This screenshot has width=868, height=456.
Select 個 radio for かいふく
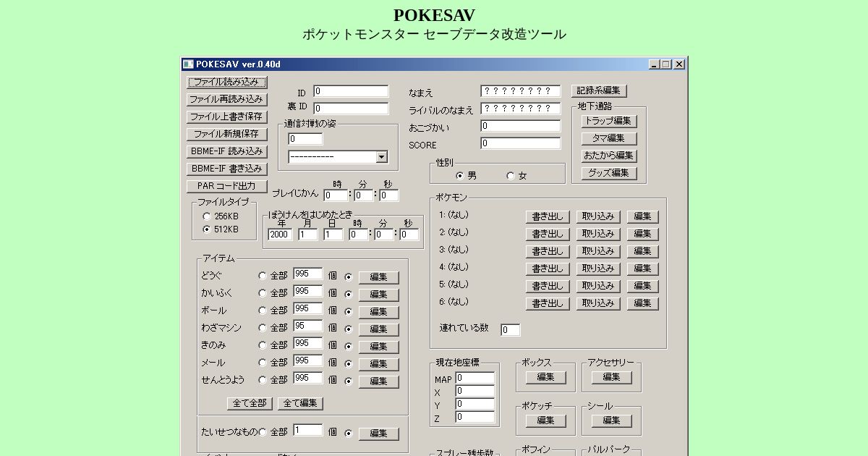point(349,294)
